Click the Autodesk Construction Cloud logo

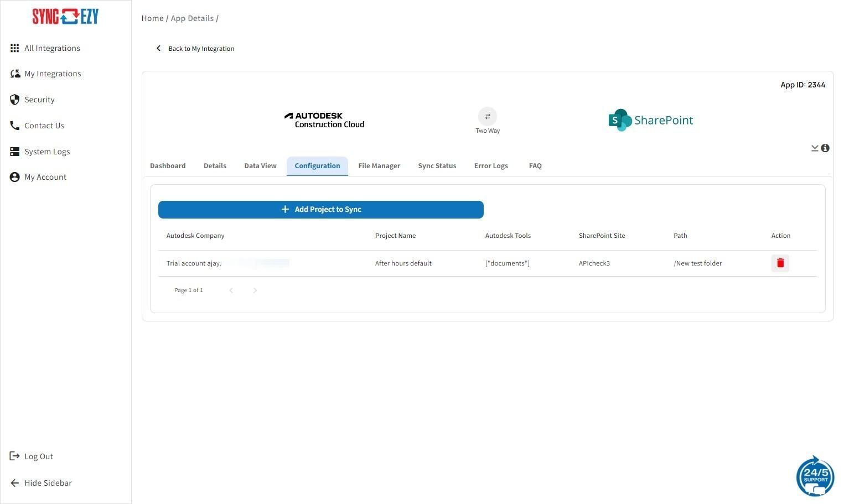pos(324,120)
